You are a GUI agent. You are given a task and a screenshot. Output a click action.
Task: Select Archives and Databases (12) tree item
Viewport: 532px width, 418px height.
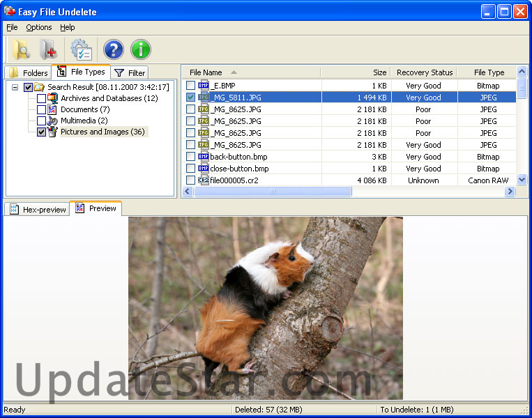[109, 98]
